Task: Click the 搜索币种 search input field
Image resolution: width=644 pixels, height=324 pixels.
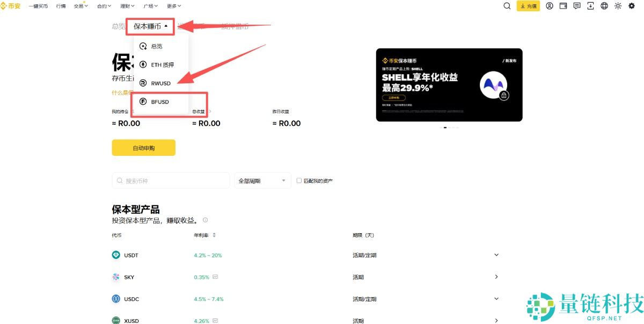Action: [x=171, y=181]
